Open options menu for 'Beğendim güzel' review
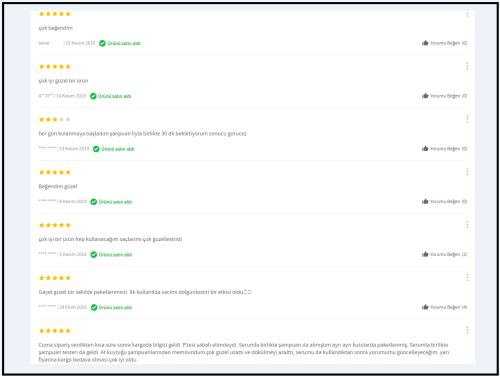This screenshot has width=500, height=376. [x=467, y=172]
